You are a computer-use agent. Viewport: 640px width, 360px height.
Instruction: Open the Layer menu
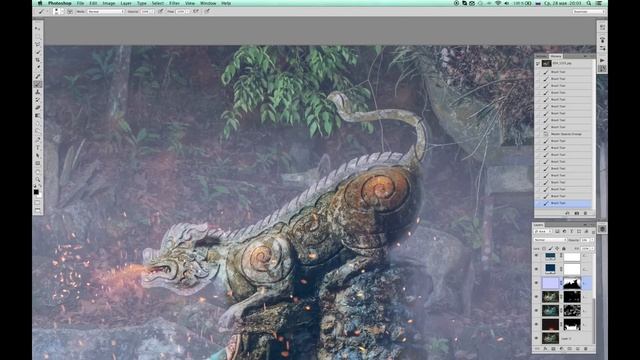point(126,3)
